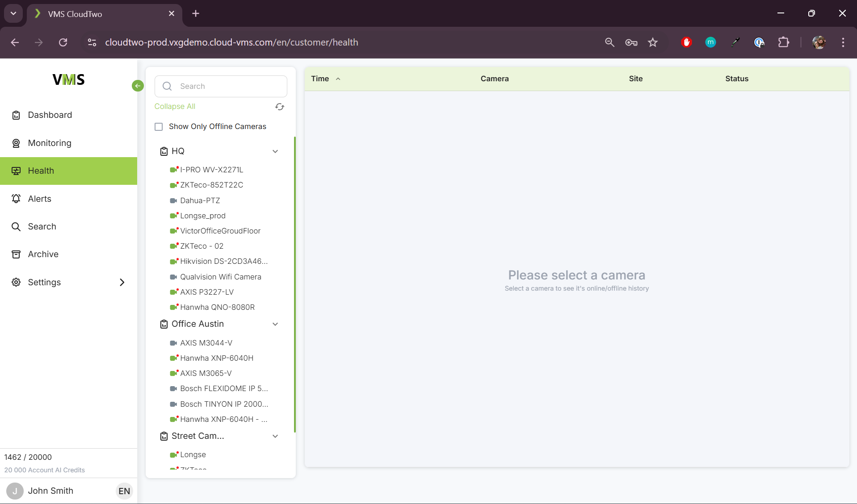Collapse the Office Austin group chevron
Screen dimensions: 857x504
click(x=275, y=324)
